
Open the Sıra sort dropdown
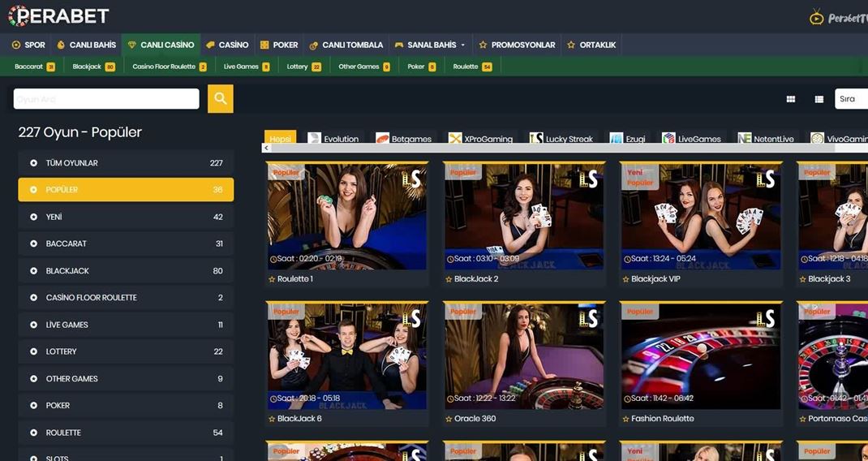(x=852, y=99)
